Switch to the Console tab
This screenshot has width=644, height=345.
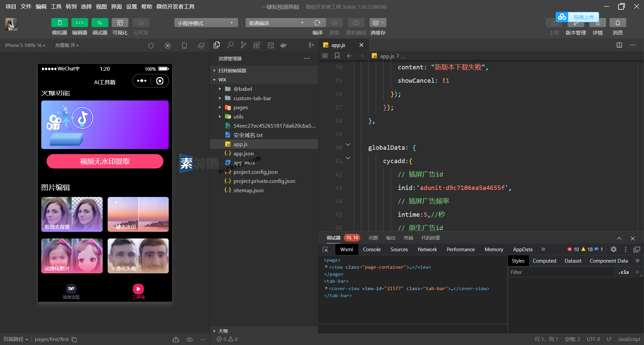coord(372,250)
